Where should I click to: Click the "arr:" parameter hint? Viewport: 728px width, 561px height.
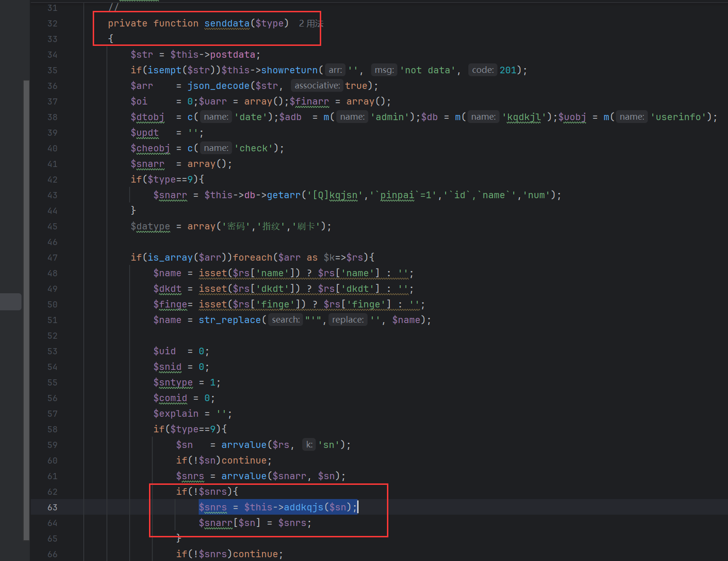click(x=335, y=70)
